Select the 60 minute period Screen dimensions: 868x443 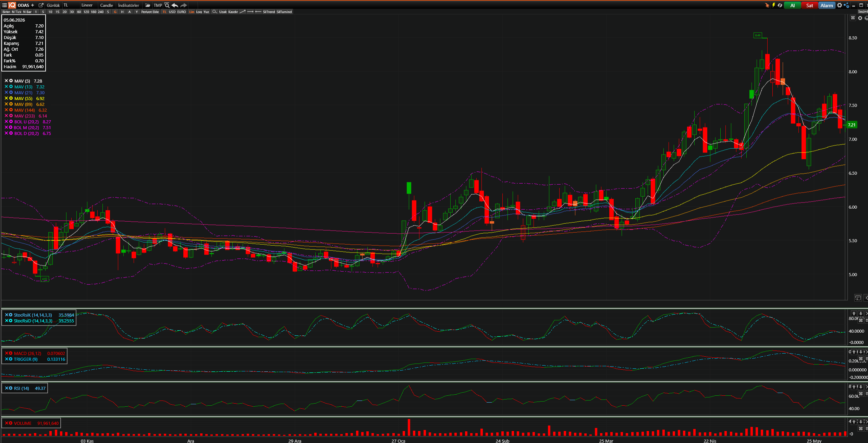coord(79,12)
